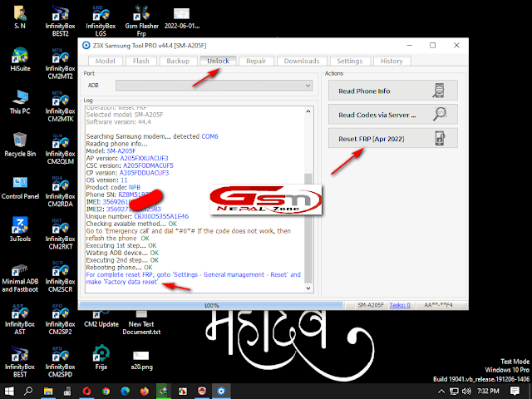Screen dimensions: 532x399
Task: Open the S.N folder on desktop
Action: (x=20, y=17)
